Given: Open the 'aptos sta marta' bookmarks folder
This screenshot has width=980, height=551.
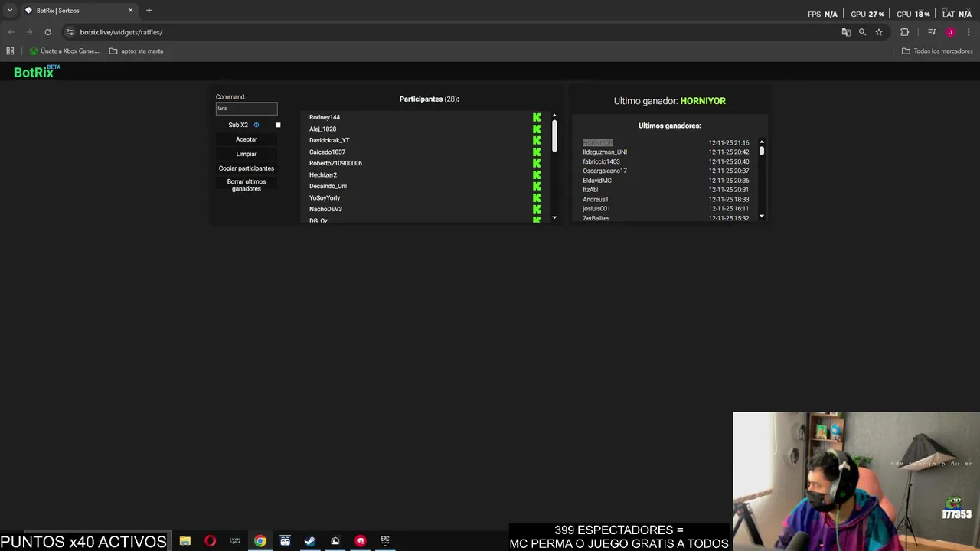Looking at the screenshot, I should coord(136,51).
